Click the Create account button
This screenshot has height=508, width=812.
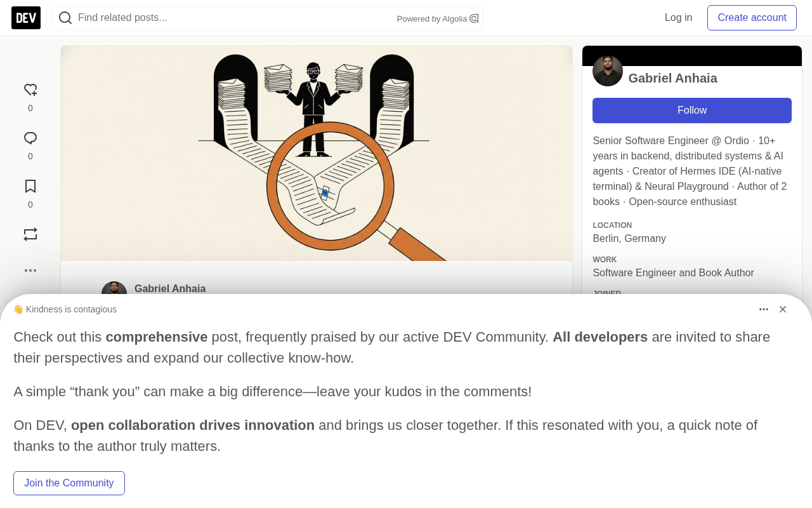click(x=752, y=18)
